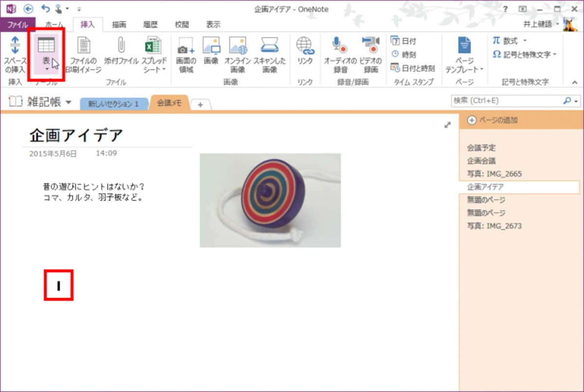
Task: Click the spinning top photo
Action: click(x=270, y=200)
